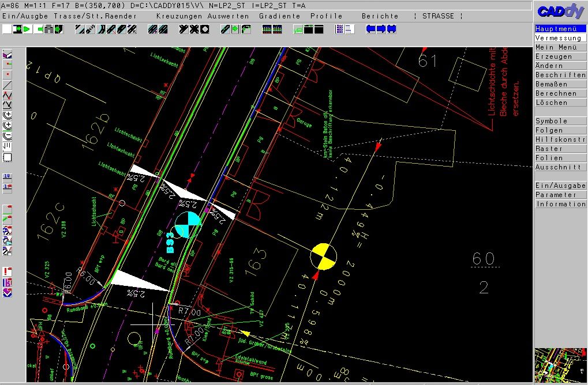Select Hauptmenü in the right panel
Screen dimensions: 588x385
560,29
